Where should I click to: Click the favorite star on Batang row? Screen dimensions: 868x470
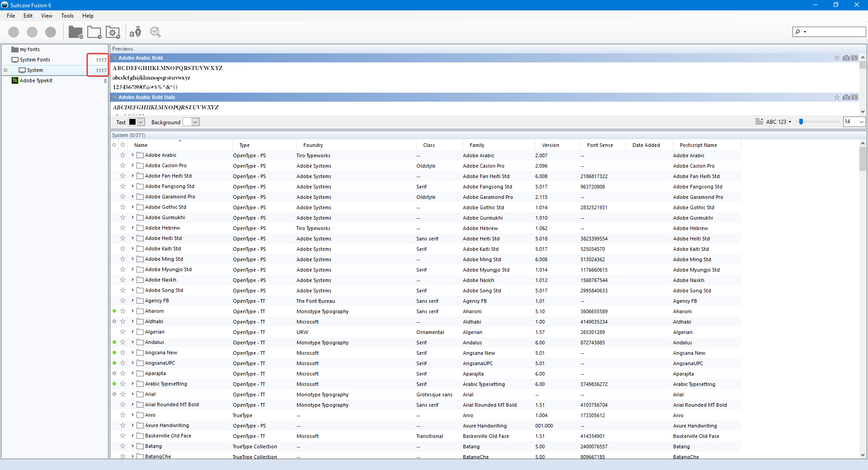(x=123, y=446)
